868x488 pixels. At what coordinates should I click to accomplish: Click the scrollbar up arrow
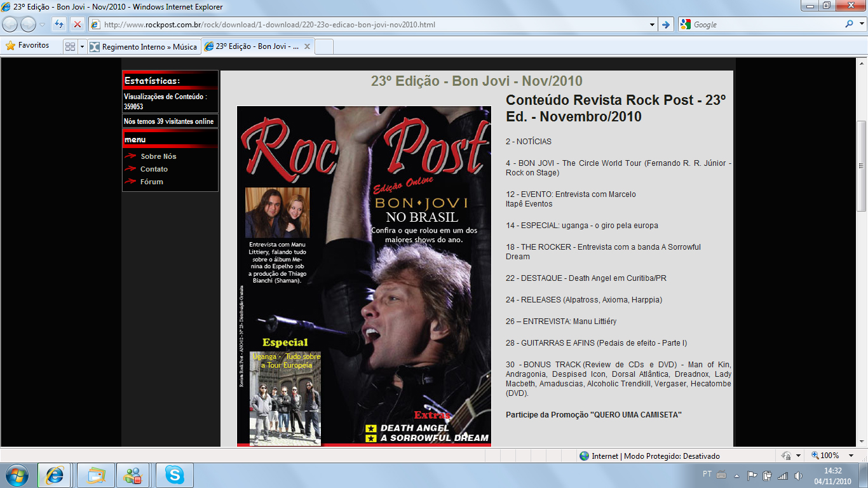(862, 62)
